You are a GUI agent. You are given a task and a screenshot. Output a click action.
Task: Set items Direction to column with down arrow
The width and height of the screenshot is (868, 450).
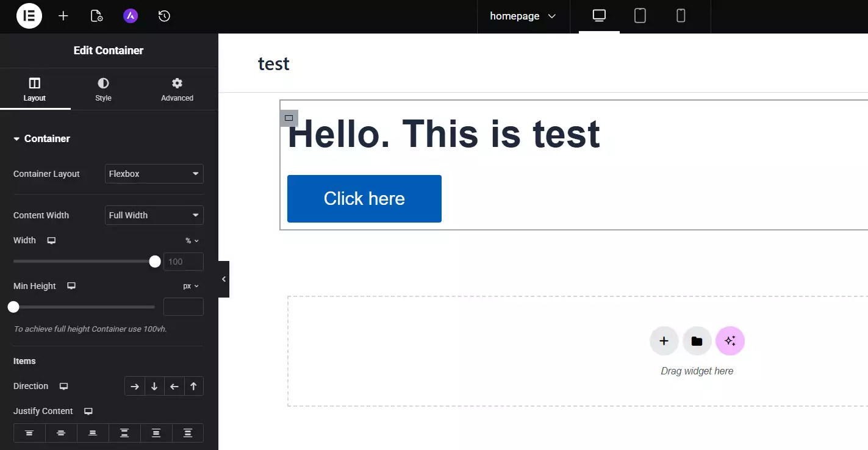point(154,386)
